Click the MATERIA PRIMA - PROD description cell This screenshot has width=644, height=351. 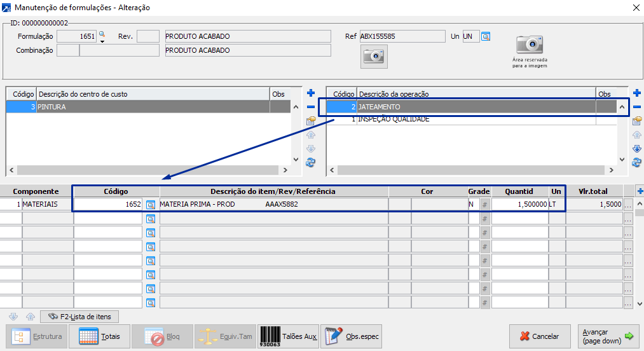coord(274,205)
